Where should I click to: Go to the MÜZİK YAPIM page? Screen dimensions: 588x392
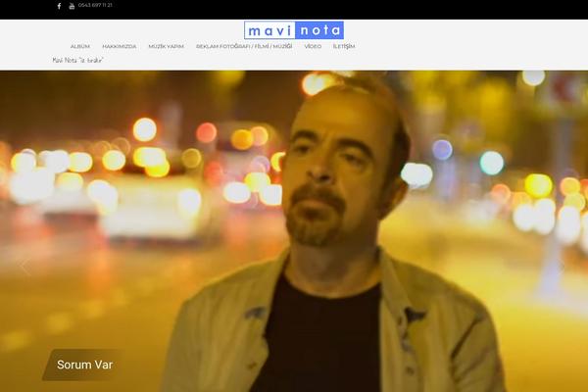[167, 46]
